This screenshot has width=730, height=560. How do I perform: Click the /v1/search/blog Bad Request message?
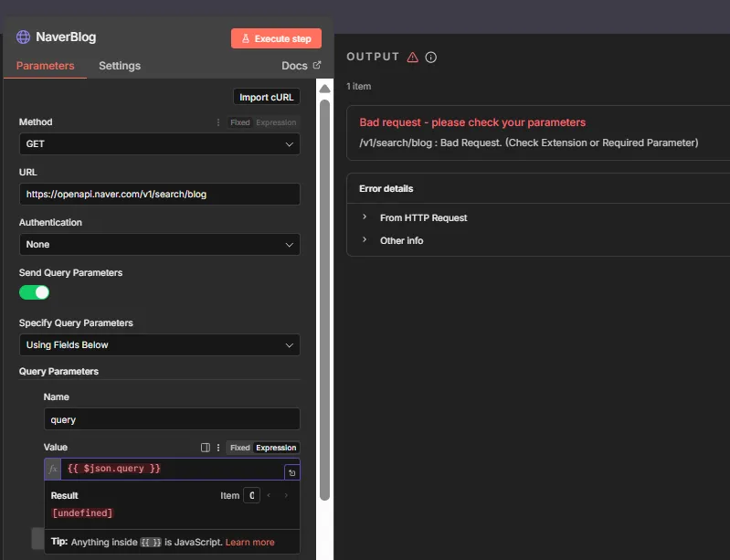click(x=529, y=143)
